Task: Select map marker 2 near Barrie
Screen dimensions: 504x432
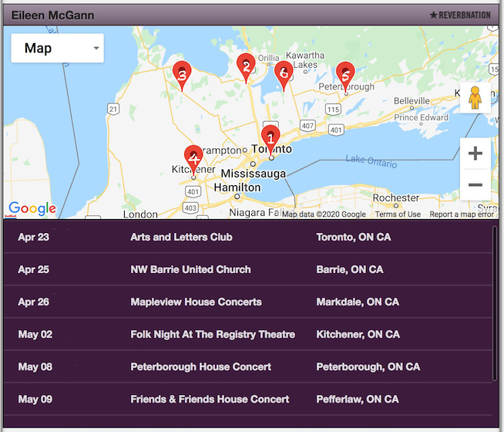Action: [246, 66]
